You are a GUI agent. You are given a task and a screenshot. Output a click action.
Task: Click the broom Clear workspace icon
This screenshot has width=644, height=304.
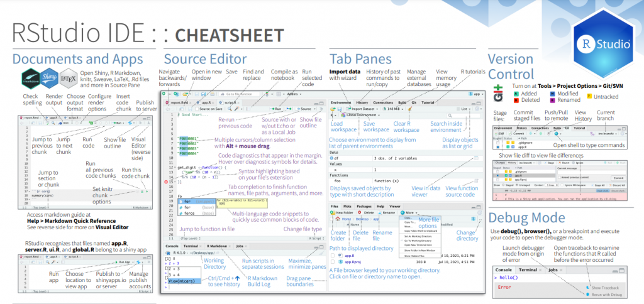(410, 109)
